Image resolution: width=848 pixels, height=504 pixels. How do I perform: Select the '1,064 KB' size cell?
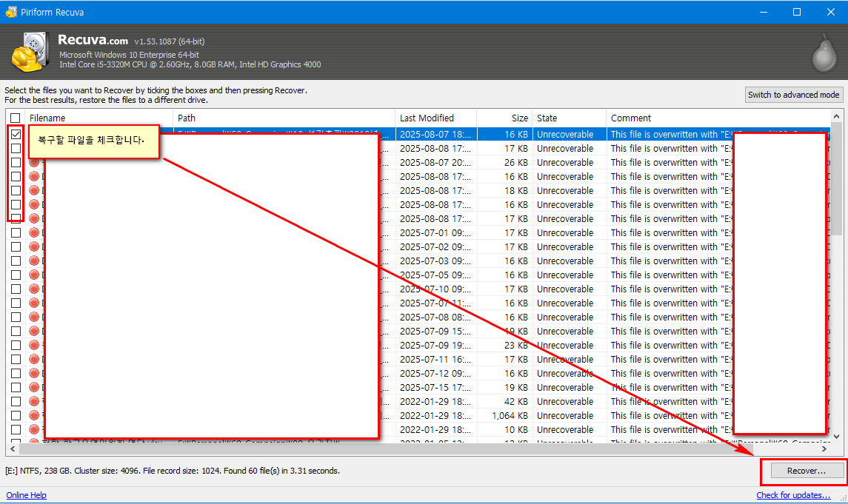pos(510,415)
